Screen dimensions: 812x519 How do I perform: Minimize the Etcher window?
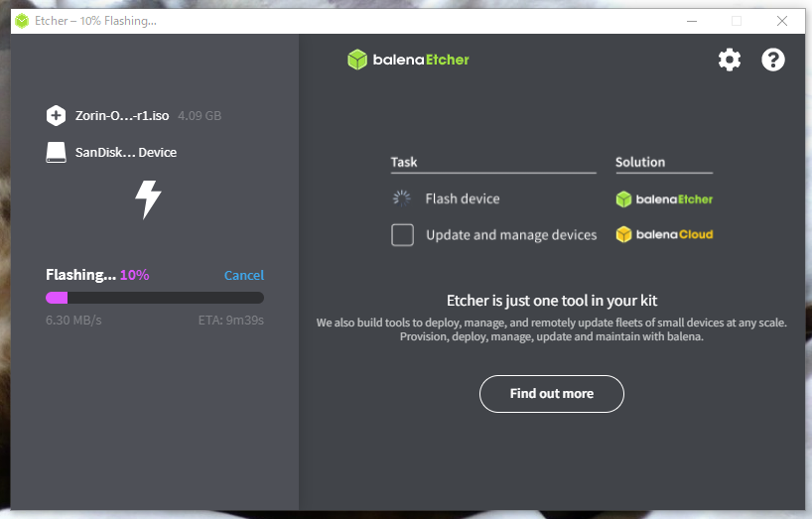point(692,21)
